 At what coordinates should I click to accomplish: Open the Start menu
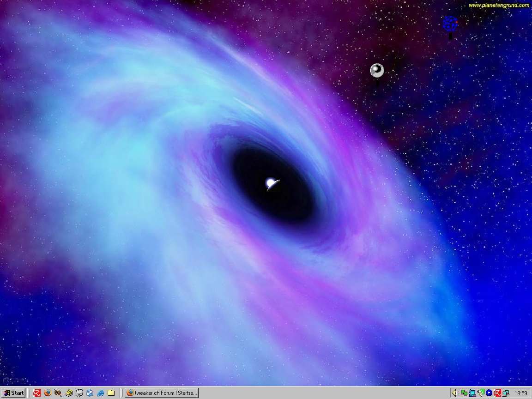pos(13,393)
